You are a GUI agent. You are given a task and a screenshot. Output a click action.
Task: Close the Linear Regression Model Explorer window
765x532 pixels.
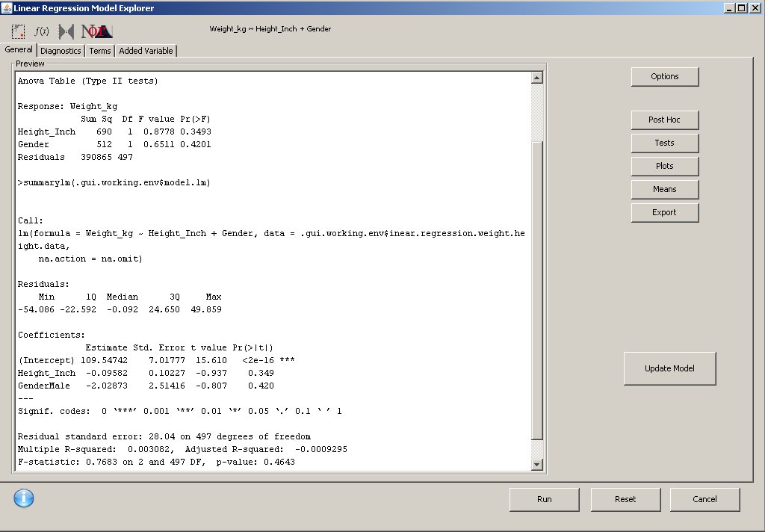755,7
